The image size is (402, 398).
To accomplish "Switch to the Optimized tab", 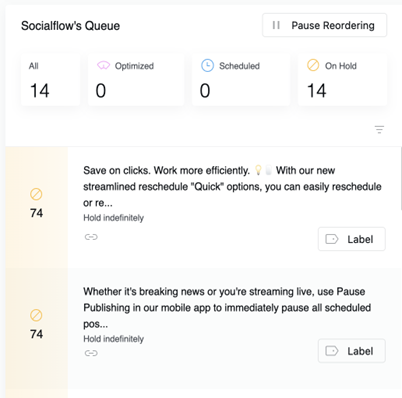I will (136, 80).
